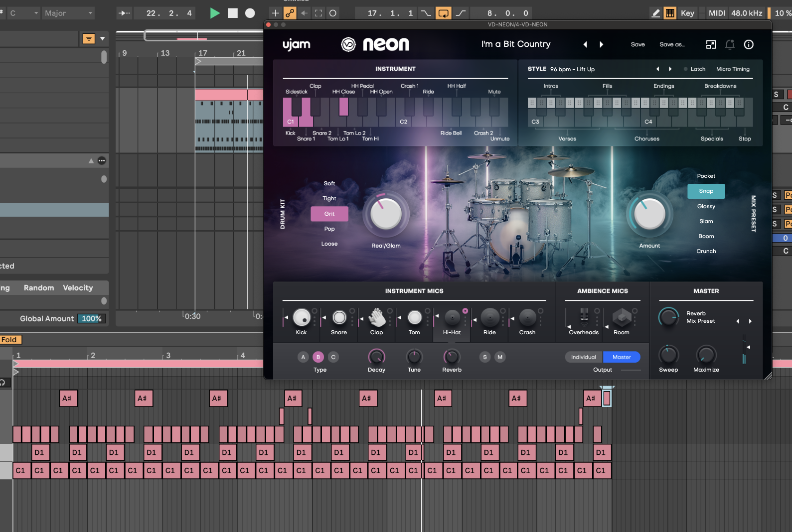Start playback with the green play button
Screen dimensions: 792x532
(x=215, y=13)
